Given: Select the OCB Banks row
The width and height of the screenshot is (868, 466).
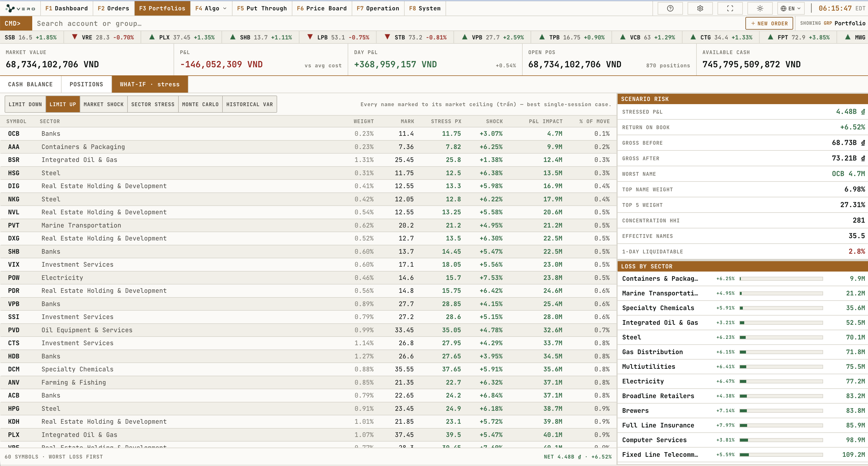Looking at the screenshot, I should 308,134.
